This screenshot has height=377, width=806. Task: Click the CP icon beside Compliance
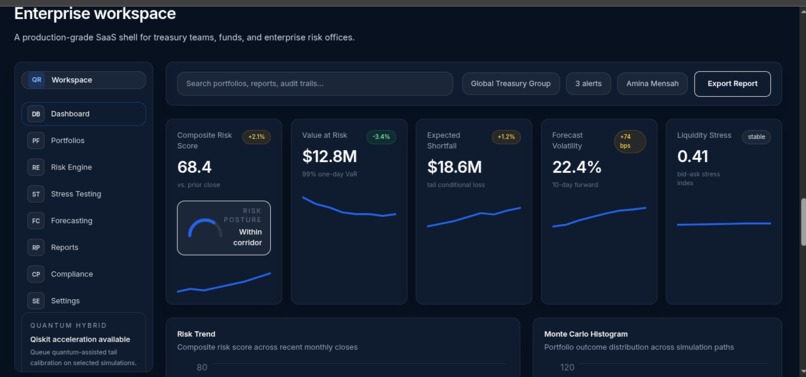(x=36, y=274)
